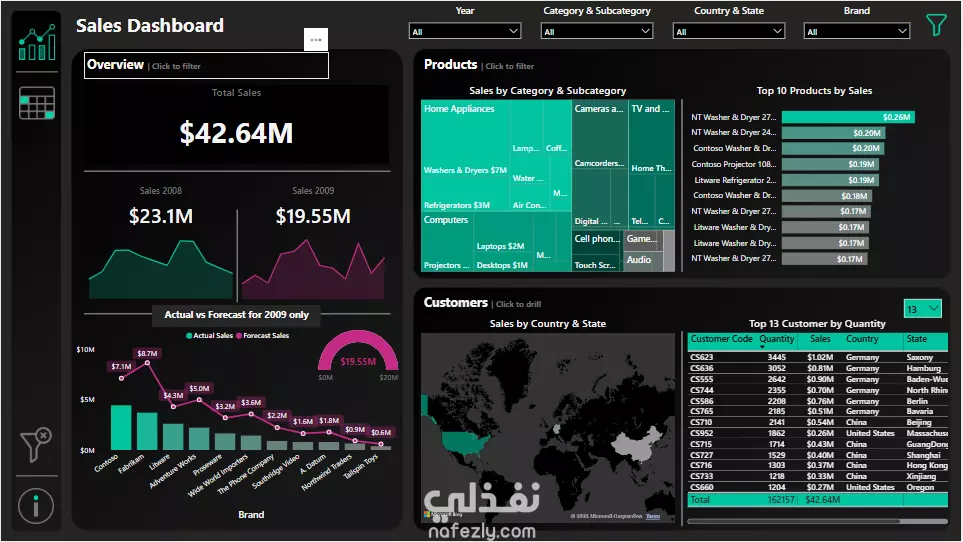The image size is (963, 542).
Task: Open the table view icon in sidebar
Action: point(37,103)
